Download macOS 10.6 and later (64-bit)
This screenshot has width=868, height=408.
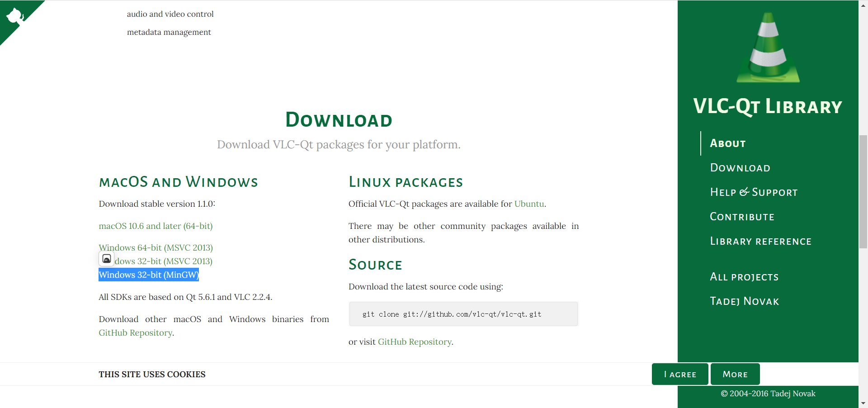[x=156, y=226]
